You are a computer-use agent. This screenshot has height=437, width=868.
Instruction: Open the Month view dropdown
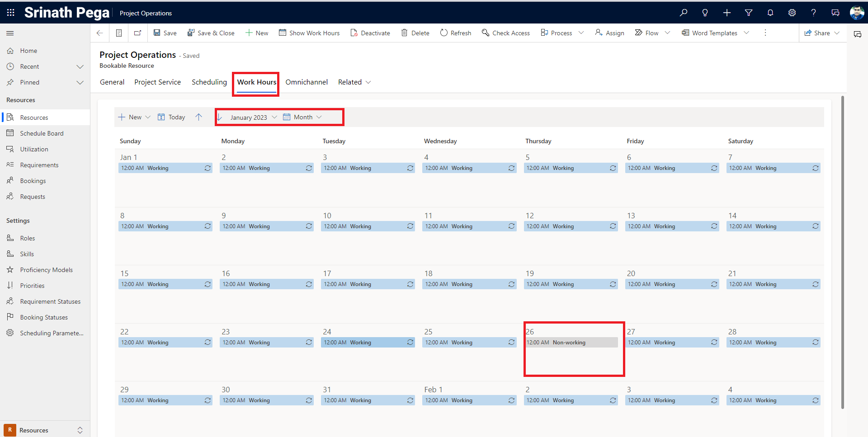[x=303, y=117]
